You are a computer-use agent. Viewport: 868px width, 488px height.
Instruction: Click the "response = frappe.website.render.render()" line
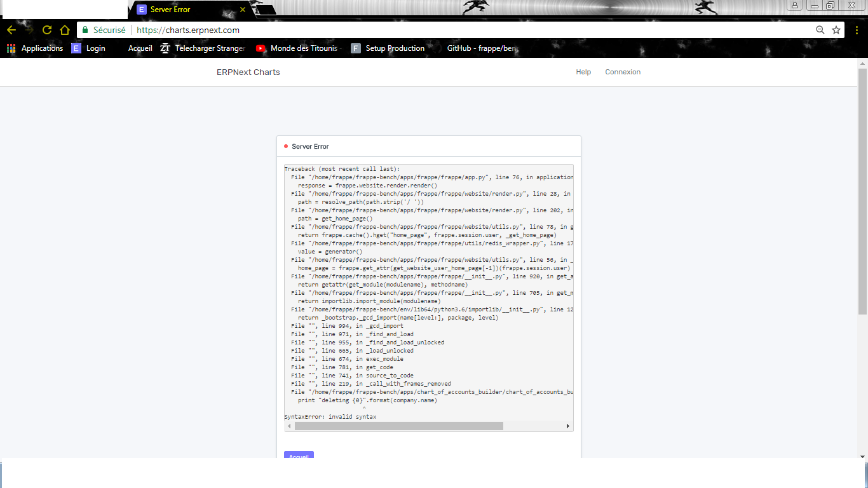click(x=367, y=186)
